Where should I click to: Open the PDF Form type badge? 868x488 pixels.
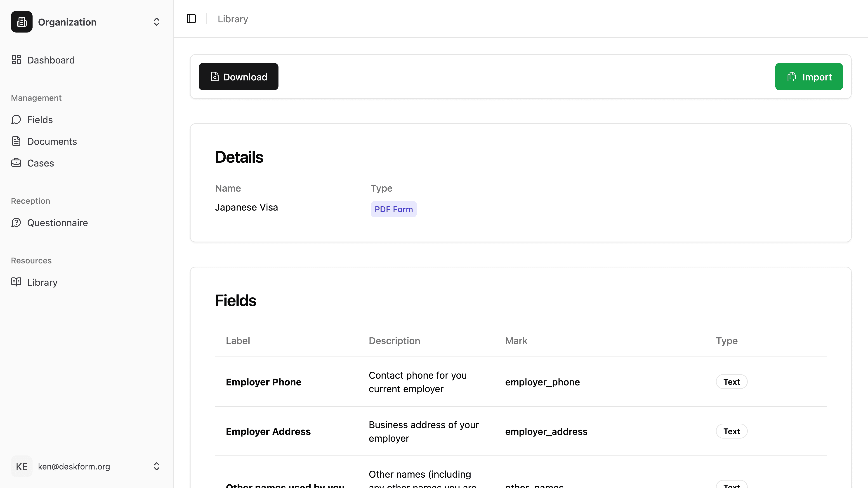[x=394, y=209]
